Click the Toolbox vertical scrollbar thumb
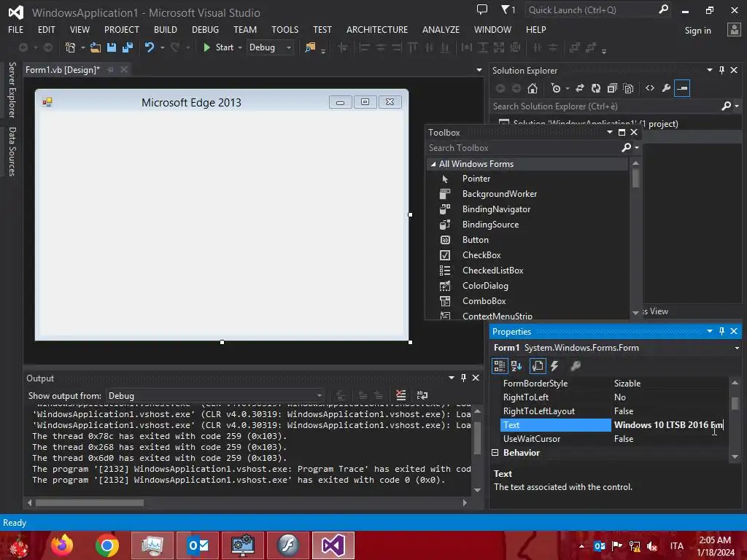 (x=635, y=179)
